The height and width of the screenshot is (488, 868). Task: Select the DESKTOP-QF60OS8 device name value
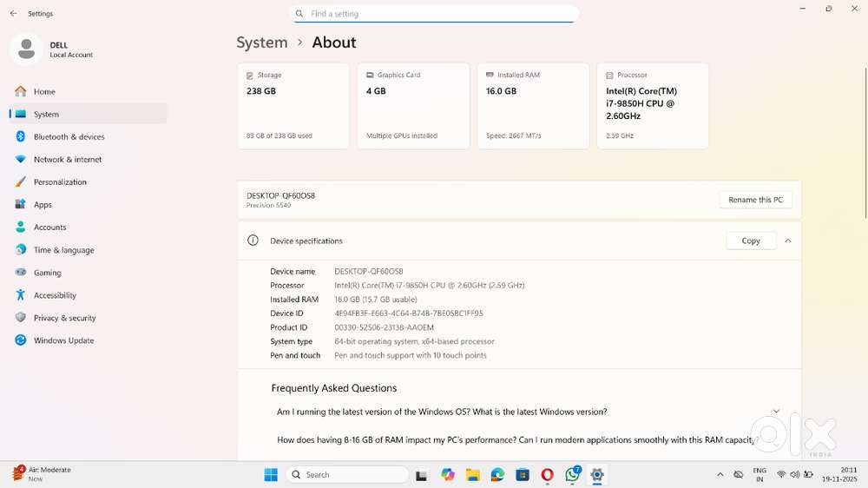[x=369, y=272]
